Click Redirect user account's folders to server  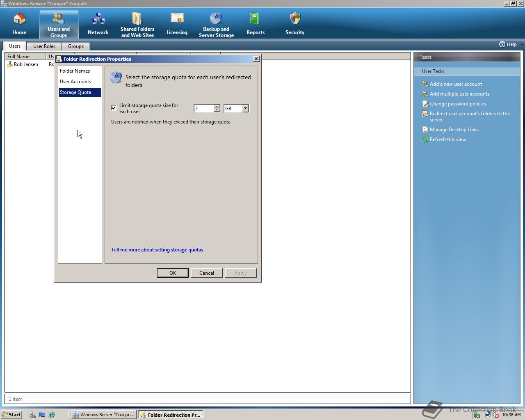(x=470, y=116)
